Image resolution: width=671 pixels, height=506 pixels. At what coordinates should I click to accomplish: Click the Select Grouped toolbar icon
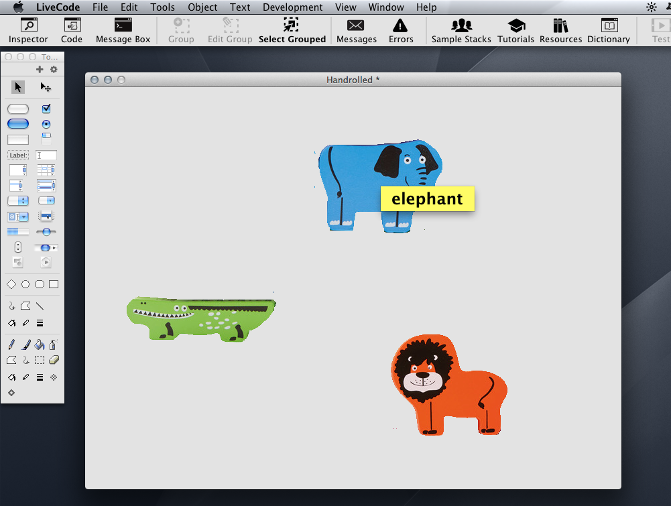coord(291,30)
